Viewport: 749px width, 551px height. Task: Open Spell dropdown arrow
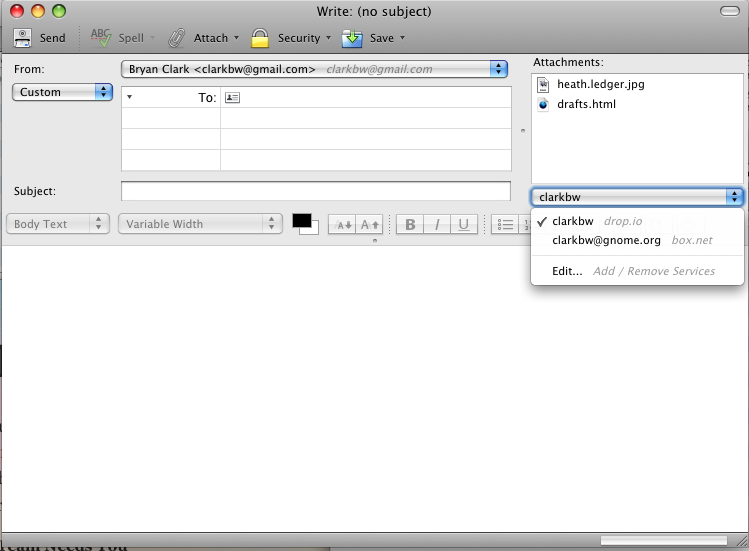152,38
